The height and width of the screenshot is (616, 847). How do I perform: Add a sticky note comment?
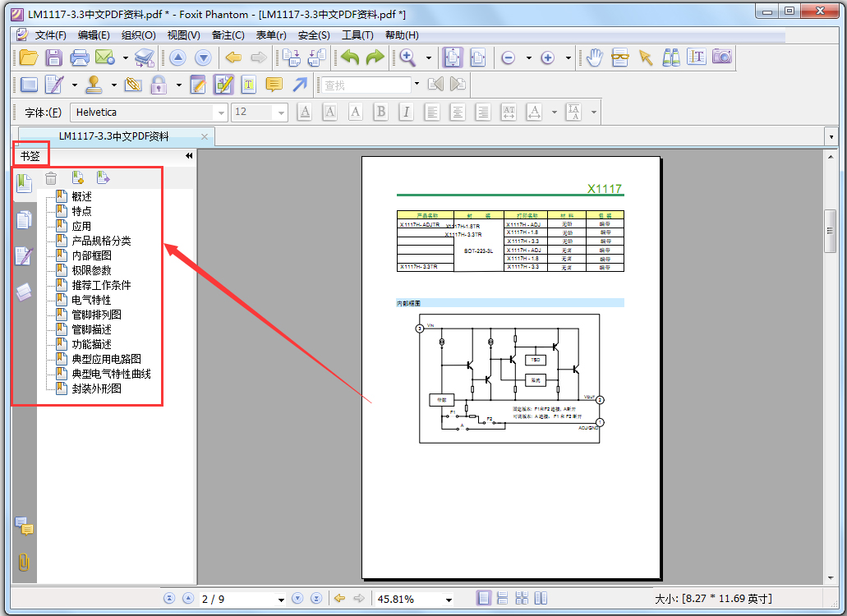[274, 85]
